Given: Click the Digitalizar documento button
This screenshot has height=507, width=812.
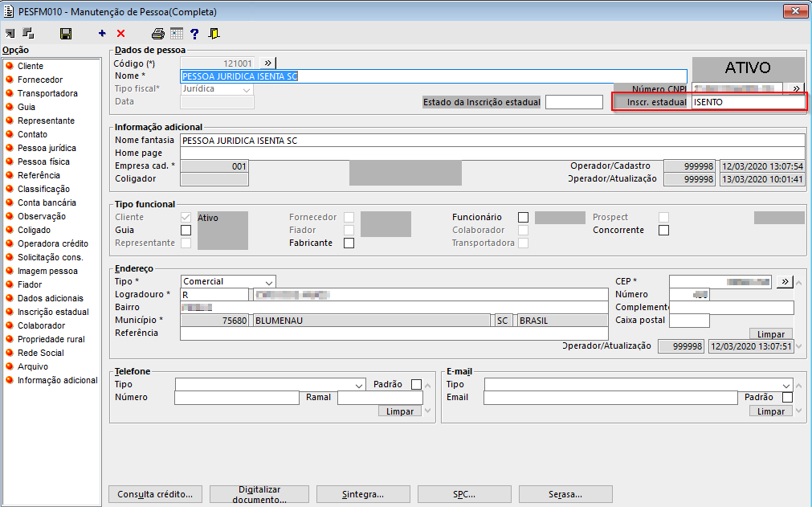Looking at the screenshot, I should (259, 494).
